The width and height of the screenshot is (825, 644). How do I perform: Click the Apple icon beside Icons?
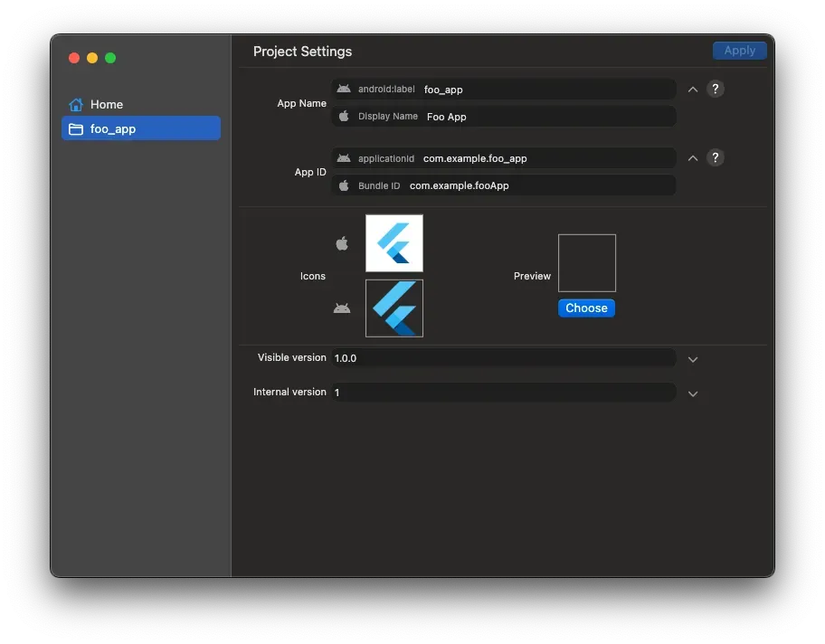click(x=342, y=243)
